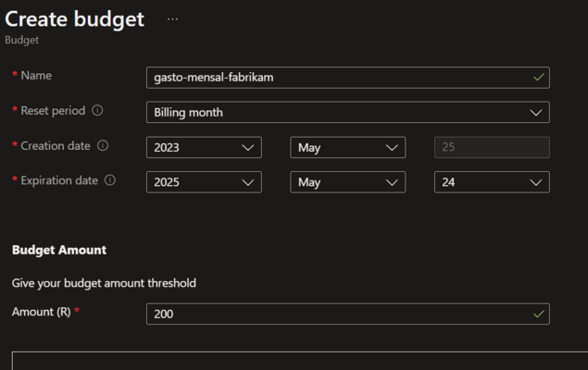Click the Budget Amount heading

[x=59, y=250]
